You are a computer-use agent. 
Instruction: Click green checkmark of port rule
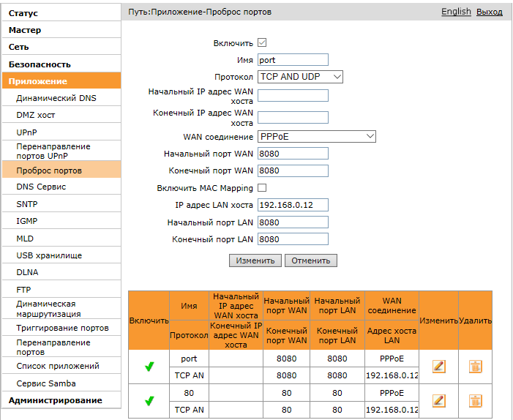(149, 367)
